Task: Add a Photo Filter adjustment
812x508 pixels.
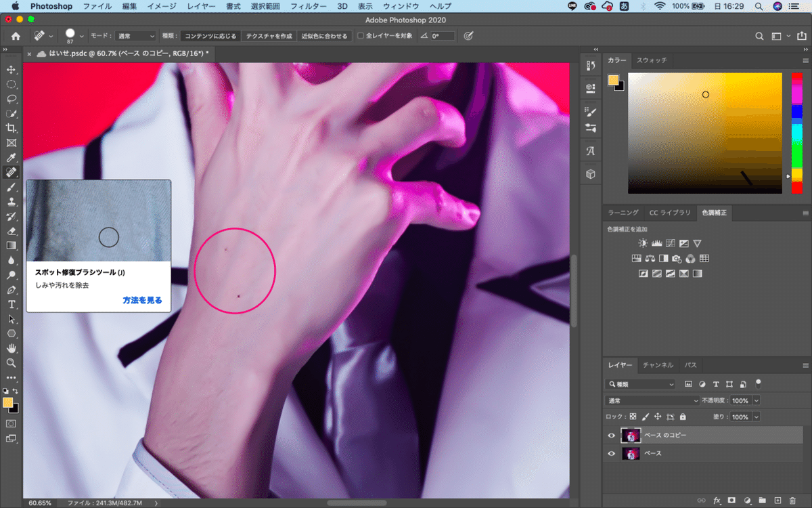Action: [x=677, y=258]
